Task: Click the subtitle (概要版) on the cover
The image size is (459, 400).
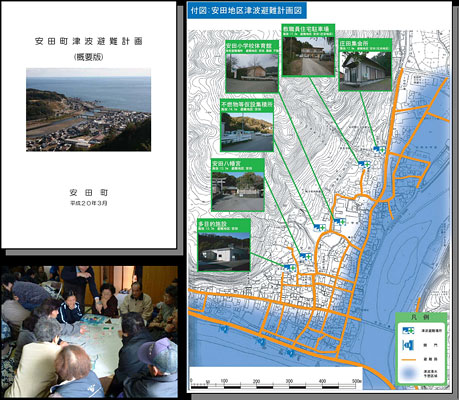Action: 88,57
